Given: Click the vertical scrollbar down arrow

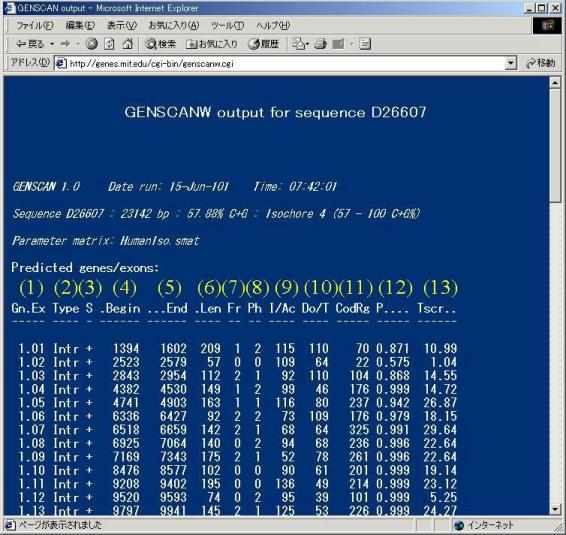Looking at the screenshot, I should click(x=555, y=509).
